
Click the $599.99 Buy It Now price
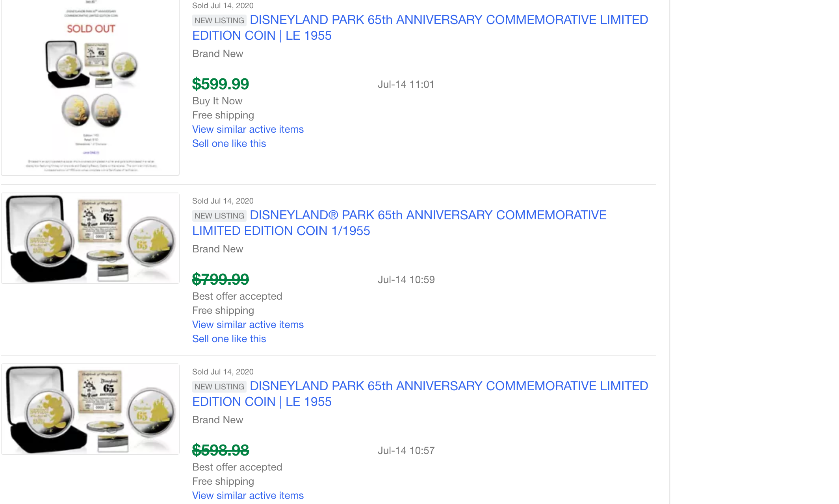coord(221,84)
